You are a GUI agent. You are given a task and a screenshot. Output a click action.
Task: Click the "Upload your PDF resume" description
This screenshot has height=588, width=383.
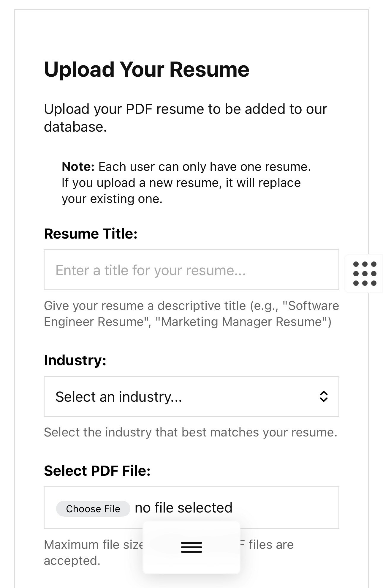pos(186,118)
